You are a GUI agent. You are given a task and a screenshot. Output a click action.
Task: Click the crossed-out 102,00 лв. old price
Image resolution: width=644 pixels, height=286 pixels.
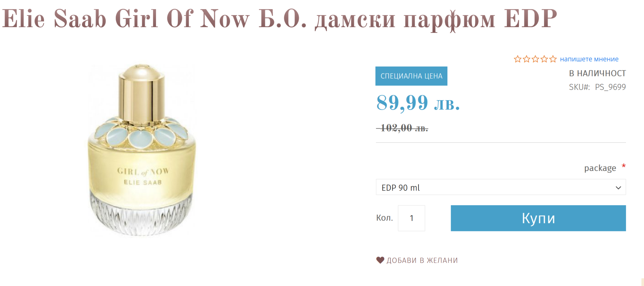click(x=402, y=128)
